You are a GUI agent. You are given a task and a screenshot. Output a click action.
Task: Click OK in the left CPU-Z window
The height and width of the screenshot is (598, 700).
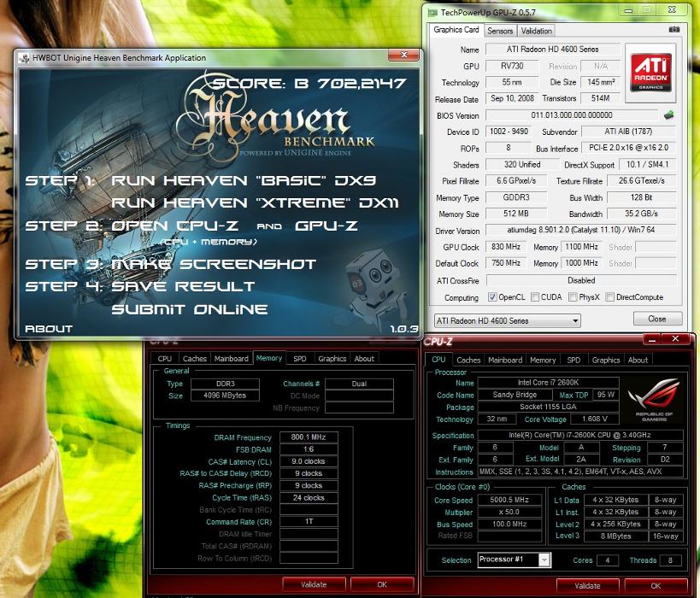(x=382, y=584)
